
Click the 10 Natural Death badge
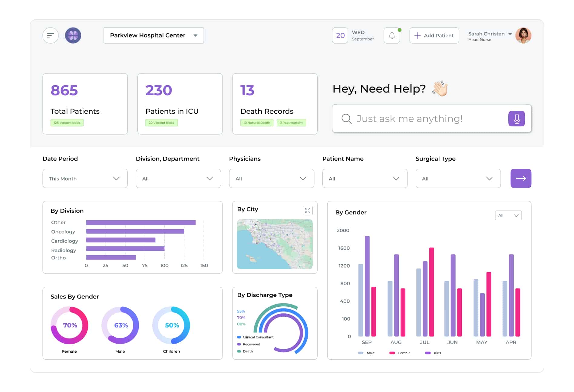tap(256, 122)
